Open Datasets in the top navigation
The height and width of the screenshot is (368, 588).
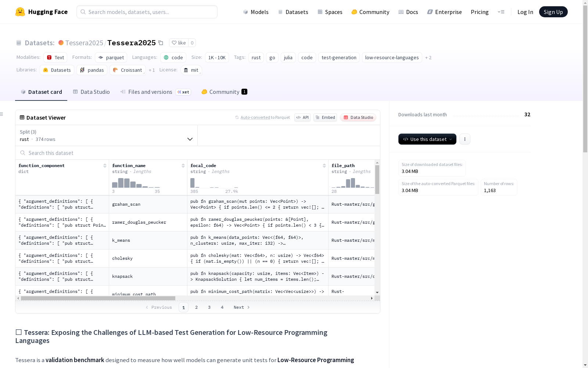[293, 12]
